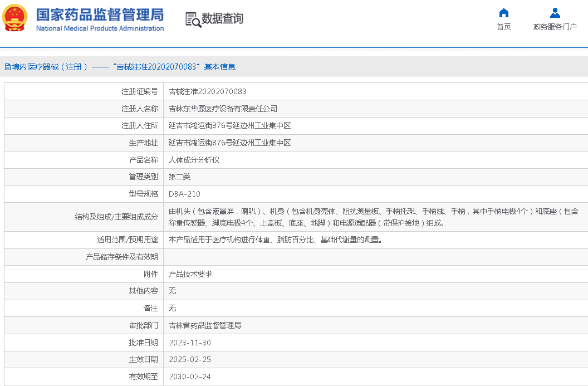Click the 批准日期 row label

143,343
